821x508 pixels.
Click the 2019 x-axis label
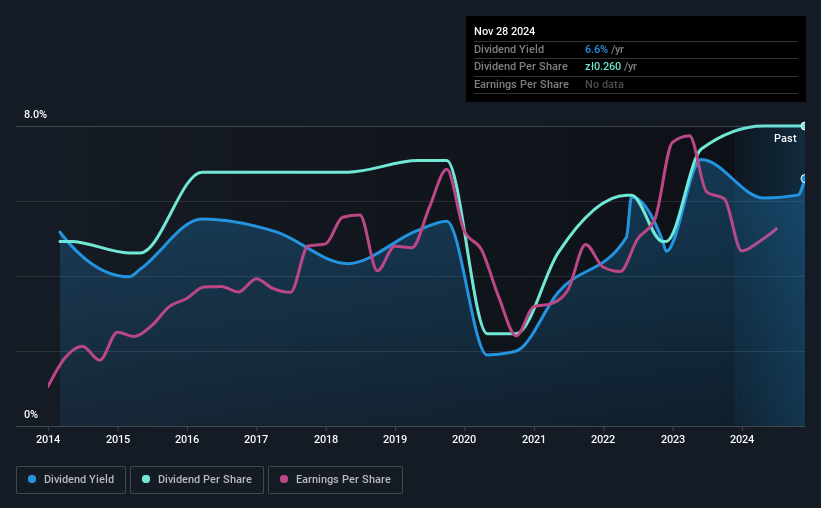[x=395, y=439]
